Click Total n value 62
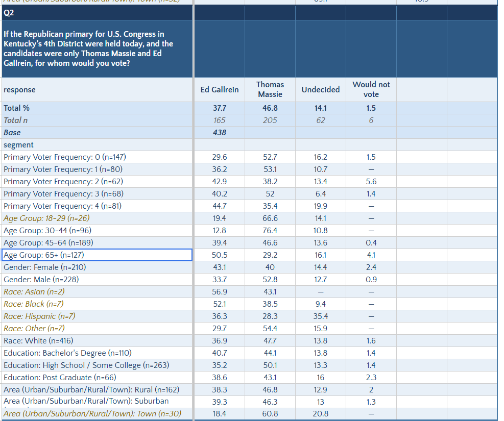Image resolution: width=504 pixels, height=421 pixels. pyautogui.click(x=321, y=120)
